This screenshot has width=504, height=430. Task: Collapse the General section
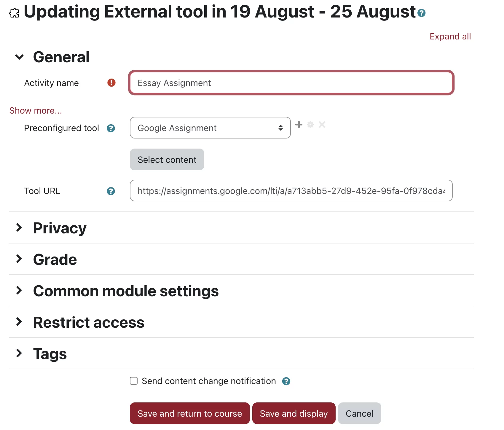(x=19, y=57)
